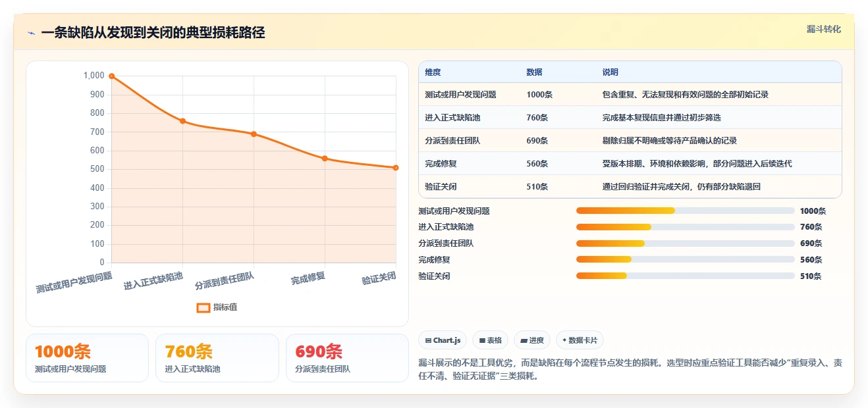The image size is (868, 408).
Task: Toggle the 指标值 legend swatch under the chart
Action: coord(203,307)
